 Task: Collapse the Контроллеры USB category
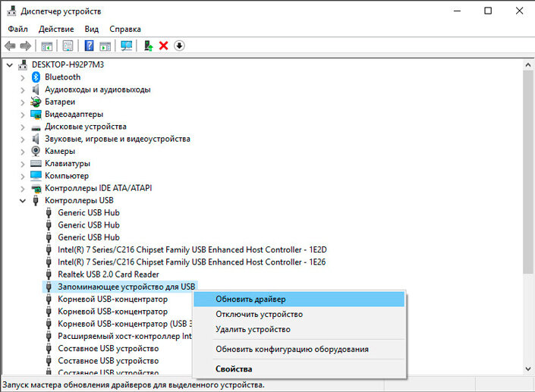pyautogui.click(x=23, y=200)
